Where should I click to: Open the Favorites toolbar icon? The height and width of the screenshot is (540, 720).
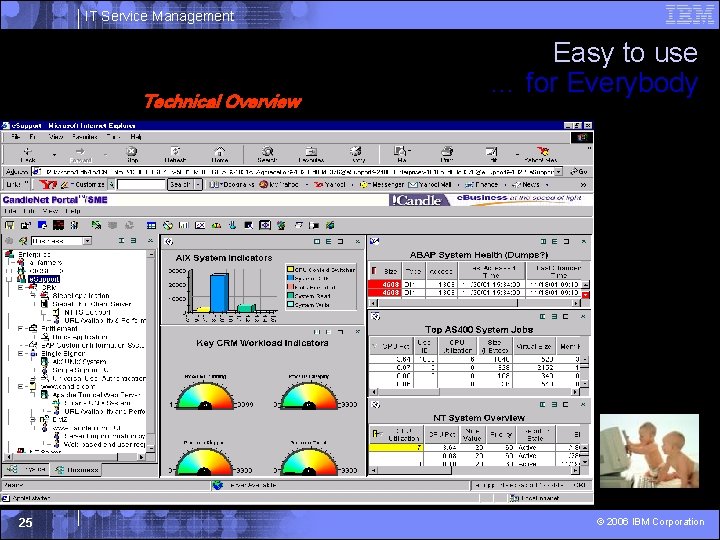coord(311,154)
